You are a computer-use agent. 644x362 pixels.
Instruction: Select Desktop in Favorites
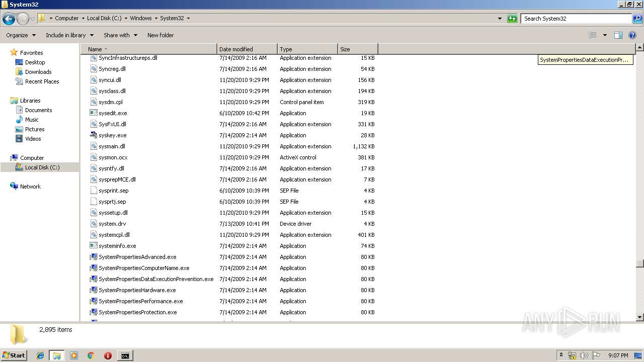pos(35,62)
